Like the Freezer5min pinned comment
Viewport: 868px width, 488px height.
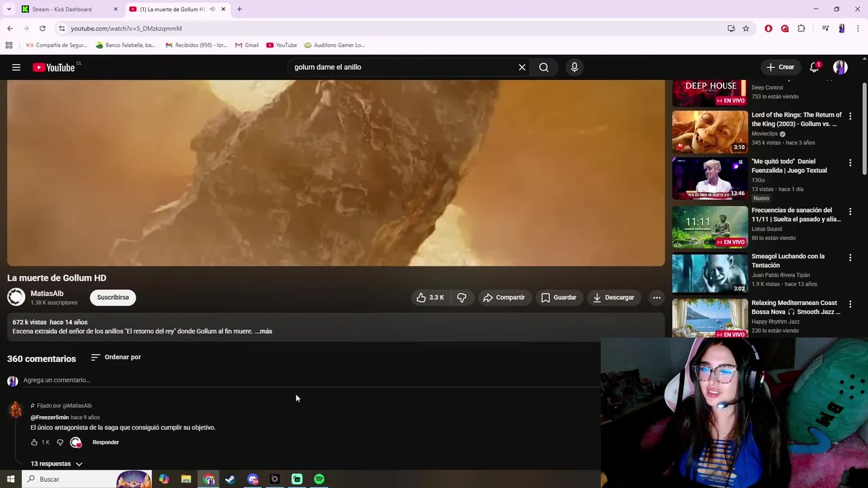pyautogui.click(x=34, y=443)
